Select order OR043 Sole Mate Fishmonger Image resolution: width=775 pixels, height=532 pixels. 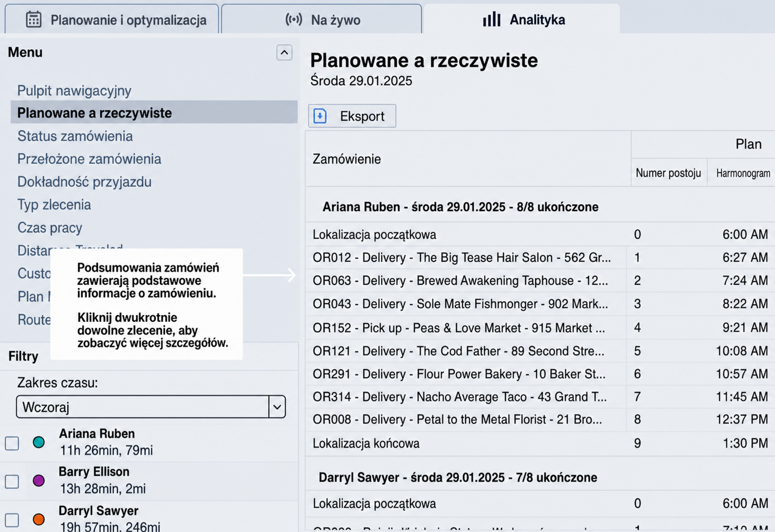[x=540, y=304]
